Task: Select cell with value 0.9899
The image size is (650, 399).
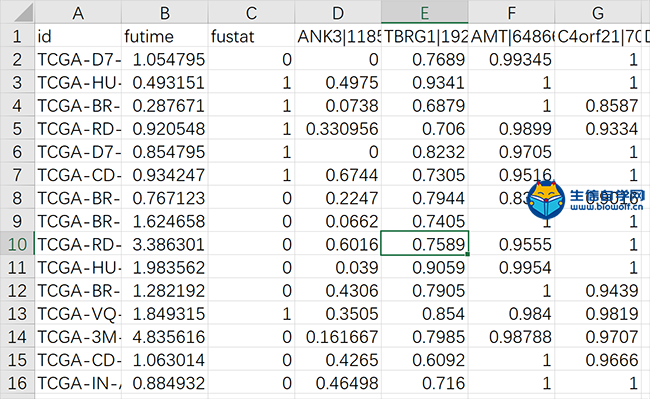Action: click(512, 128)
